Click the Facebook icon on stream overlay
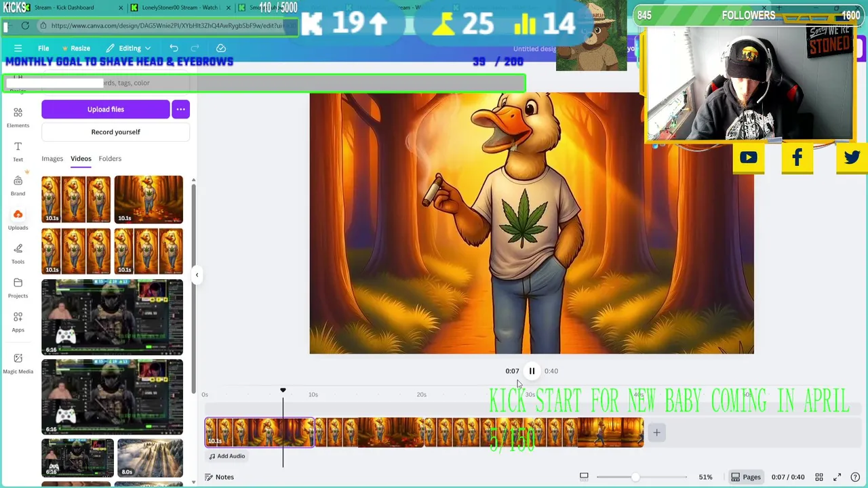 click(797, 158)
